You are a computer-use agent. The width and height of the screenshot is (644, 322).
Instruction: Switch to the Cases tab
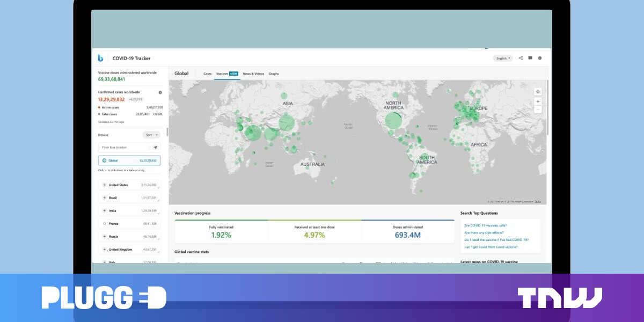pyautogui.click(x=207, y=74)
